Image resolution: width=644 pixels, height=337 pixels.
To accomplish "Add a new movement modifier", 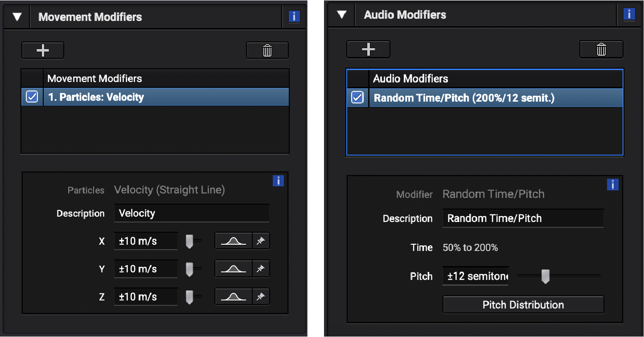I will (x=43, y=50).
